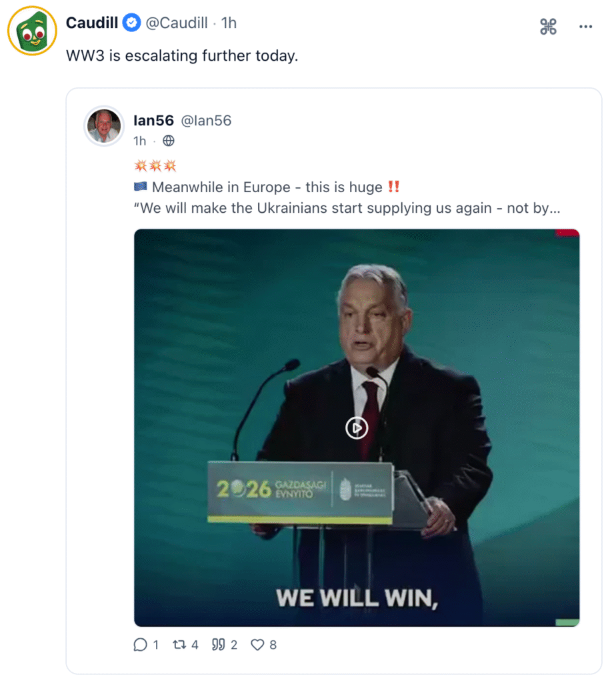Click Ian56's round profile photo
This screenshot has height=683, width=616.
[x=104, y=125]
